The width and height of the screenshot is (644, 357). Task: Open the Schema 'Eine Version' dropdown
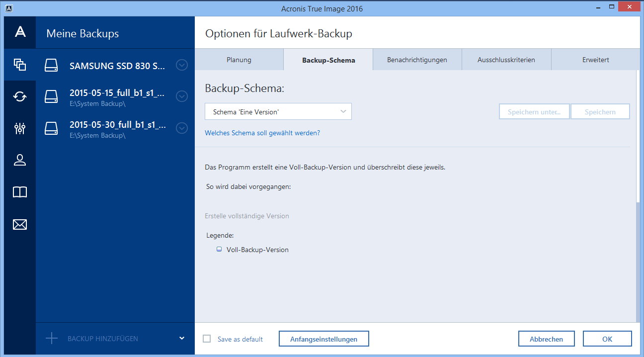pyautogui.click(x=278, y=112)
